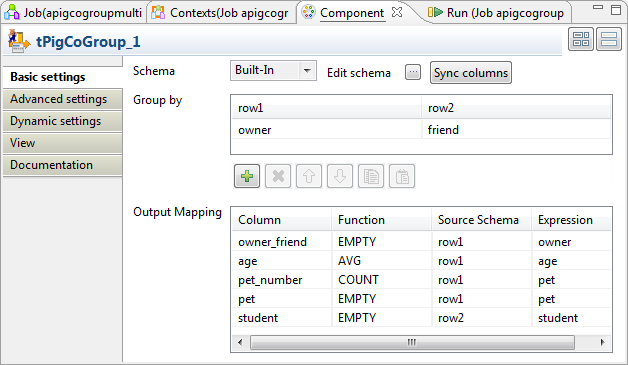Open Advanced settings section
628x365 pixels.
62,99
